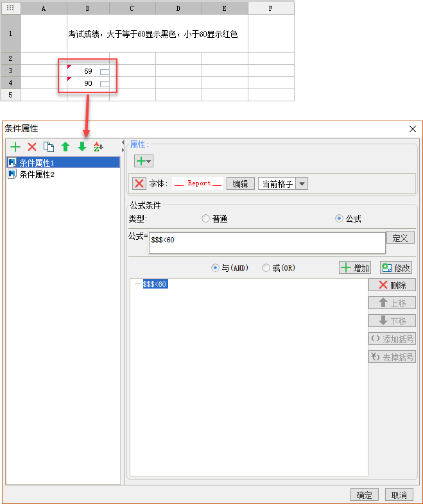The image size is (423, 504).
Task: Select column A header
Action: point(44,8)
